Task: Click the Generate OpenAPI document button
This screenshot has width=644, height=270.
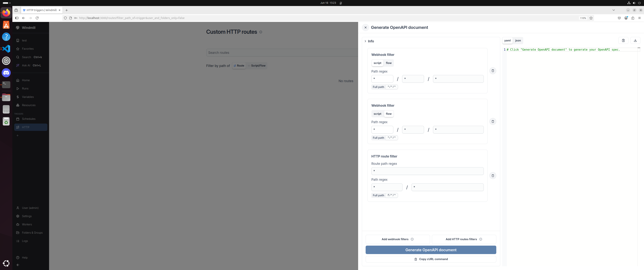Action: 431,250
